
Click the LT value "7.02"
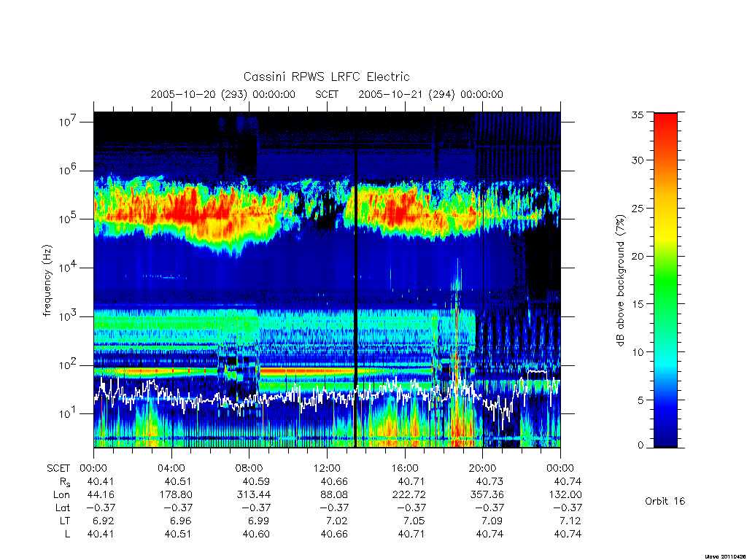[337, 521]
